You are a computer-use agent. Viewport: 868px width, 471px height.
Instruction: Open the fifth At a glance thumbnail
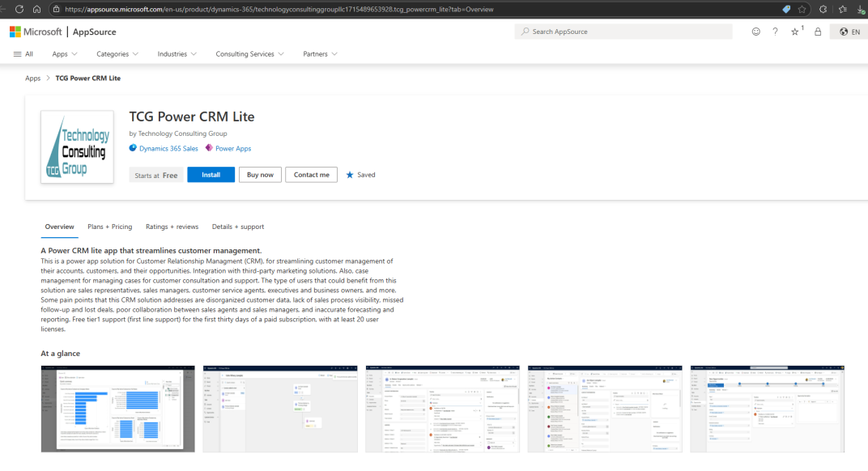point(768,409)
